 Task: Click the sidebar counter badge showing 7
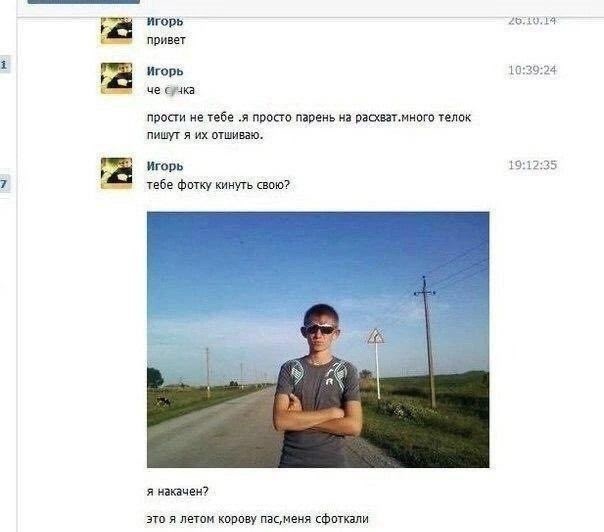(x=4, y=183)
